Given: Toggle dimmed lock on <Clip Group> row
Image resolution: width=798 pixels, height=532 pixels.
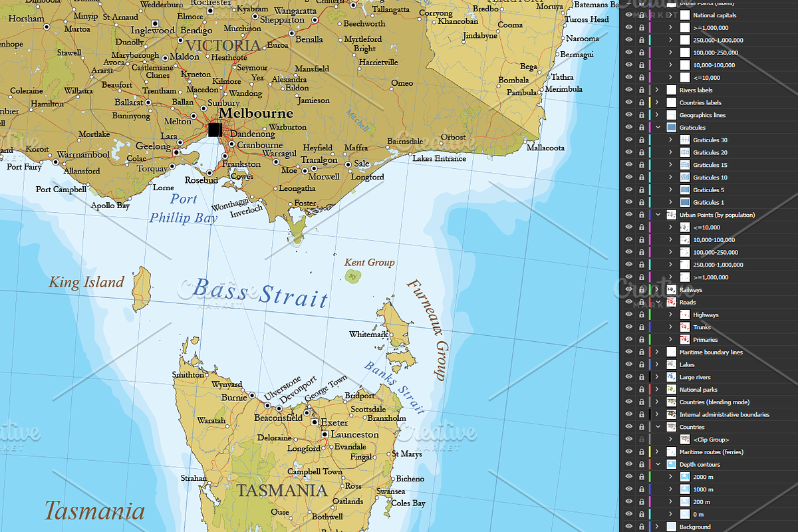Looking at the screenshot, I should tap(641, 440).
